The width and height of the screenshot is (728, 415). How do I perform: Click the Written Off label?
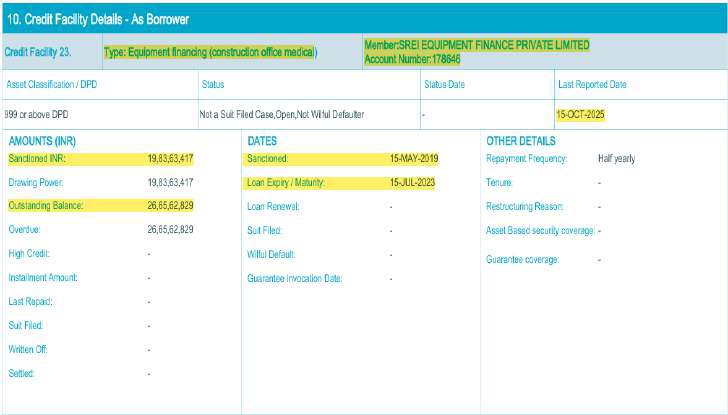click(x=28, y=349)
